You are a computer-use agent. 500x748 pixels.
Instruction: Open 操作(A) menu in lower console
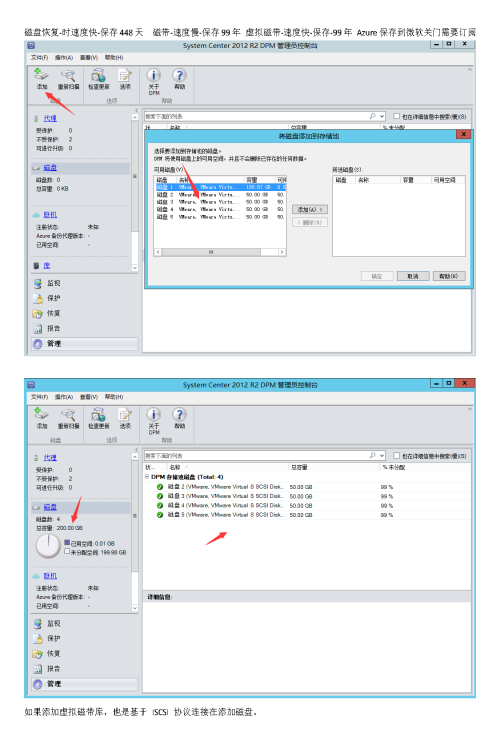pos(63,397)
